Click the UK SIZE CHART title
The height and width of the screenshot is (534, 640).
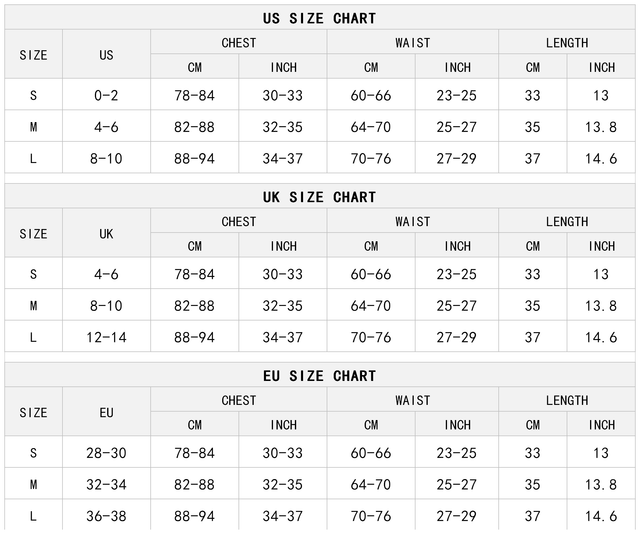[319, 197]
